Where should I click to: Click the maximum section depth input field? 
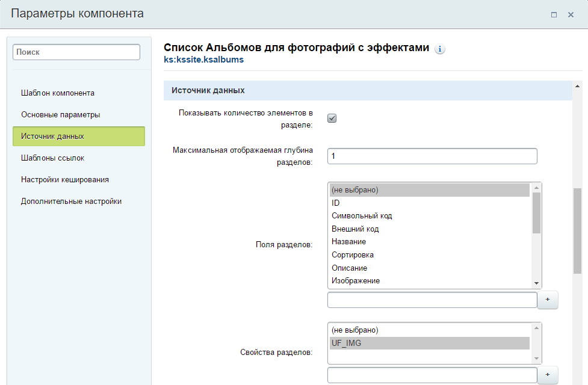click(432, 156)
